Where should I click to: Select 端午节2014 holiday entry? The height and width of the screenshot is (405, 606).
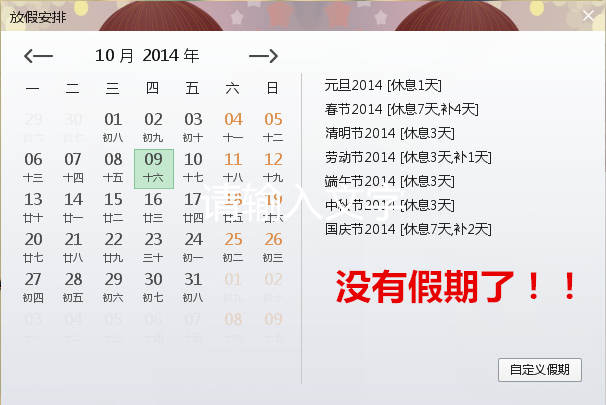(x=390, y=181)
